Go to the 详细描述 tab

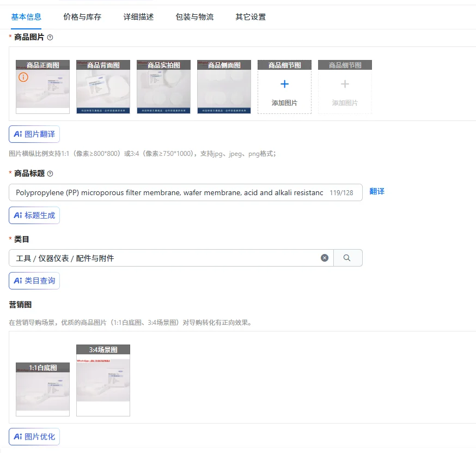point(138,17)
